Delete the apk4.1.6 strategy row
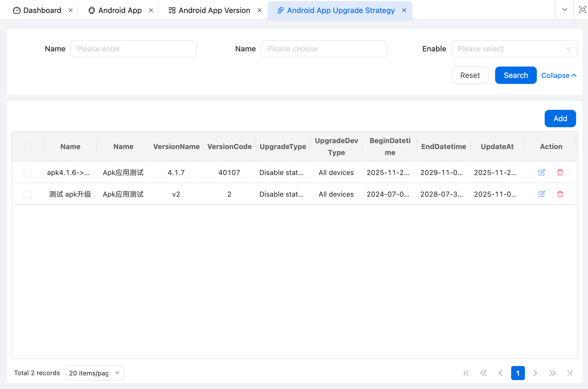 [x=560, y=172]
